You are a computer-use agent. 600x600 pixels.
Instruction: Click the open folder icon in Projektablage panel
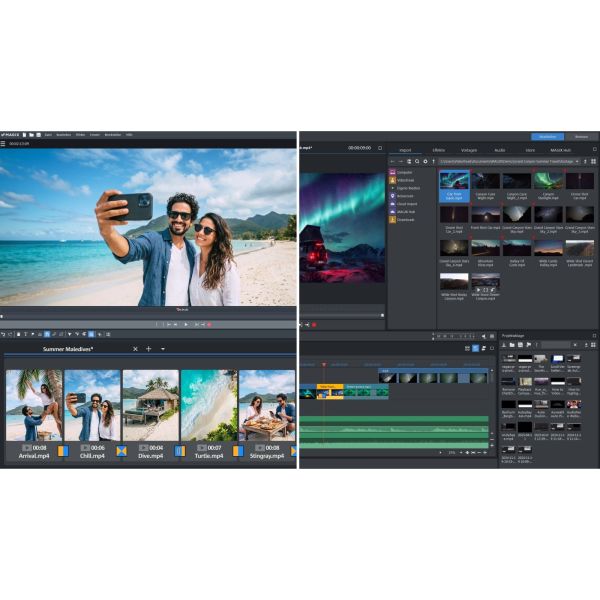(x=512, y=345)
